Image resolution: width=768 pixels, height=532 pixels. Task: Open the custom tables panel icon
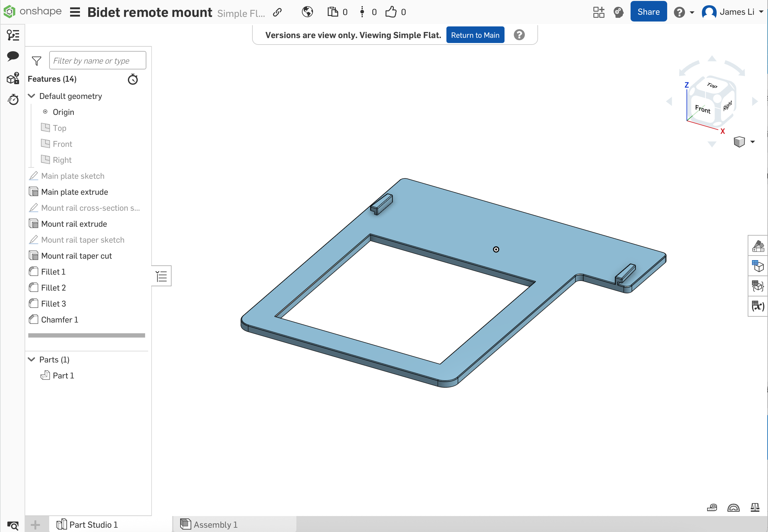coord(758,286)
